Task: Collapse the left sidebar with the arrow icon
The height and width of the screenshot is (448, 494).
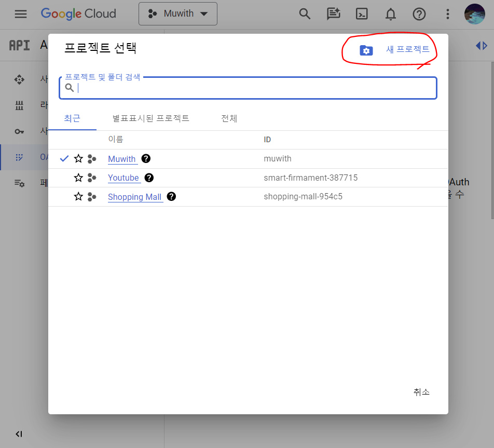Action: (x=19, y=434)
